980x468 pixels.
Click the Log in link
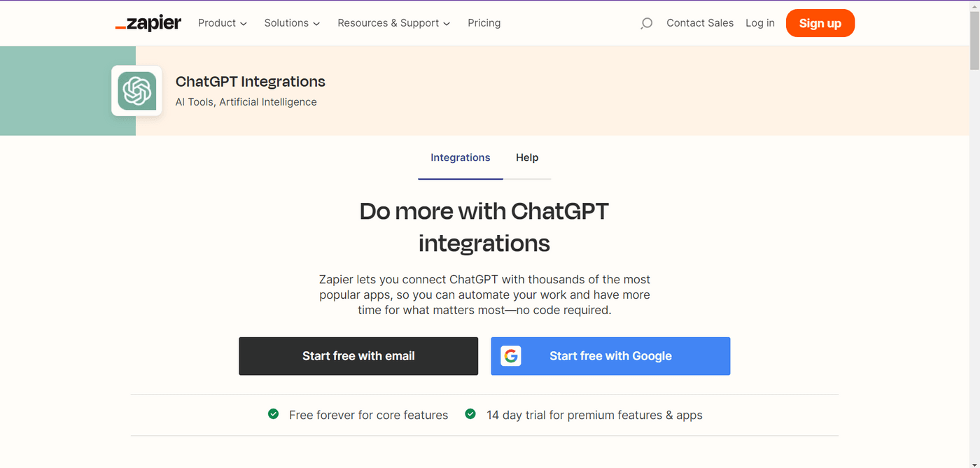click(760, 22)
